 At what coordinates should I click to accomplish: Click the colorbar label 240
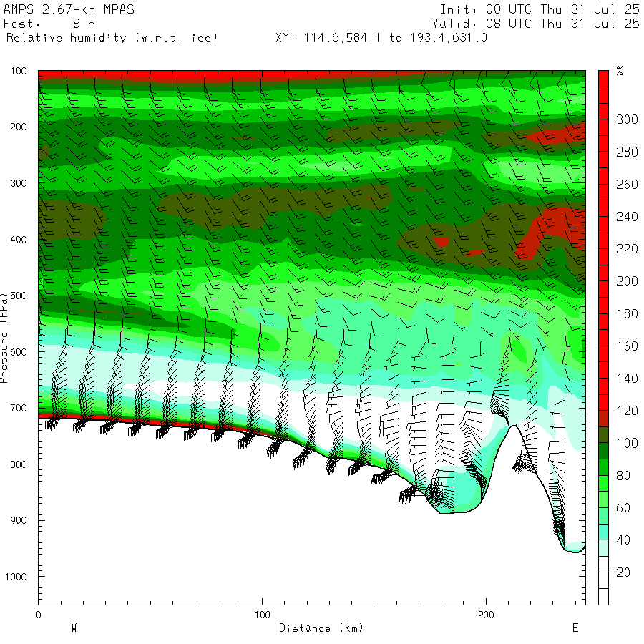[627, 216]
